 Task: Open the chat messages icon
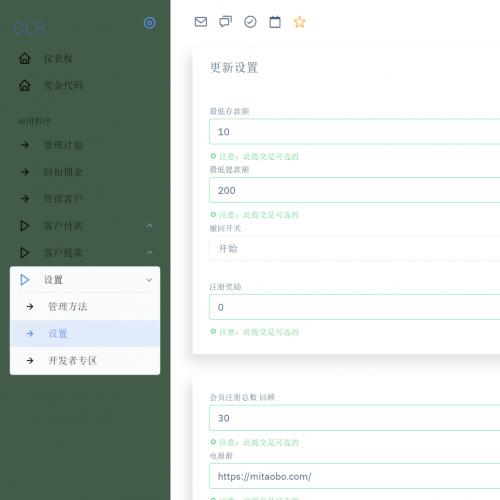(225, 22)
